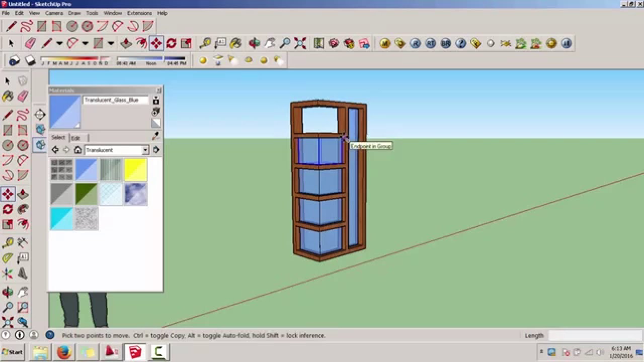Set material to default in the Materials panel
Viewport: 644px width, 362px height.
pos(156,123)
